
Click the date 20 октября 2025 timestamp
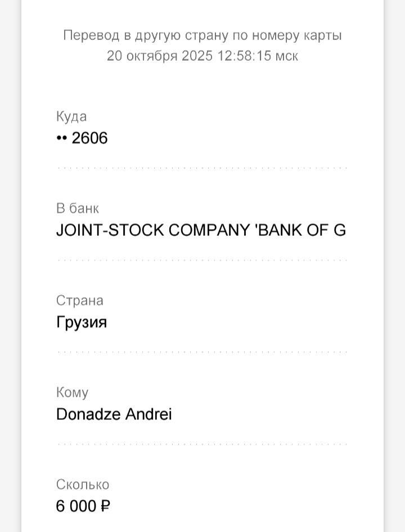click(x=202, y=56)
